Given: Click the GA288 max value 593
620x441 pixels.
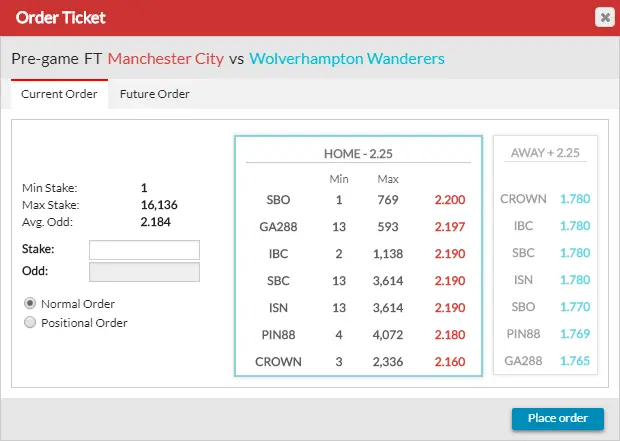Looking at the screenshot, I should tap(388, 227).
